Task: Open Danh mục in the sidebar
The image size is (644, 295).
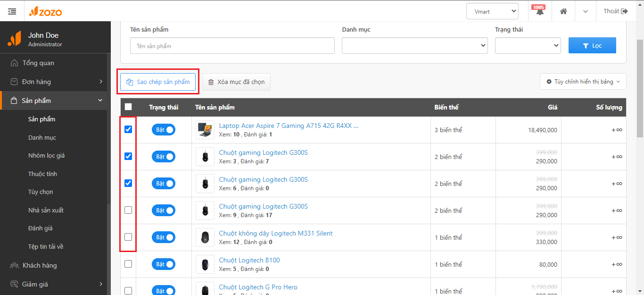Action: pos(42,137)
